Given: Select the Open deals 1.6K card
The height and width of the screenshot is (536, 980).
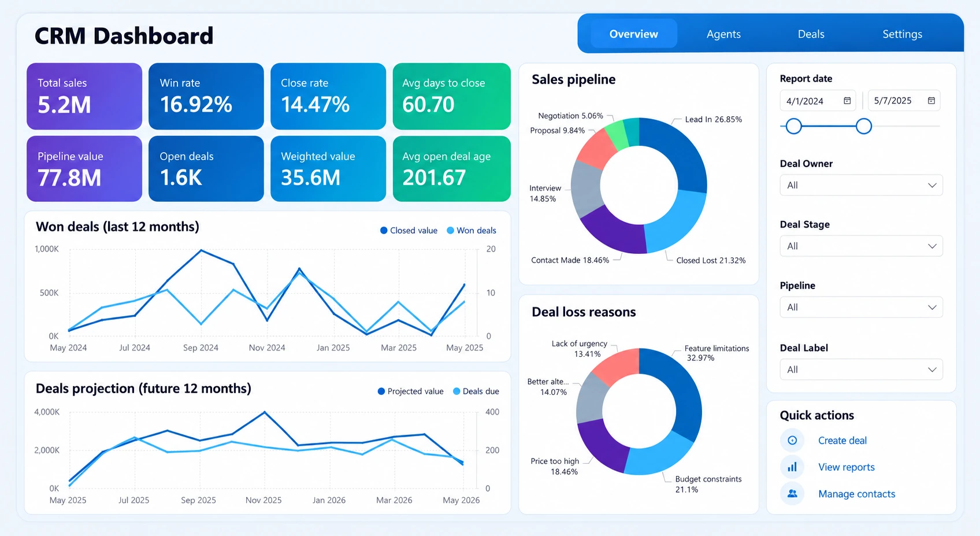Looking at the screenshot, I should [x=206, y=169].
